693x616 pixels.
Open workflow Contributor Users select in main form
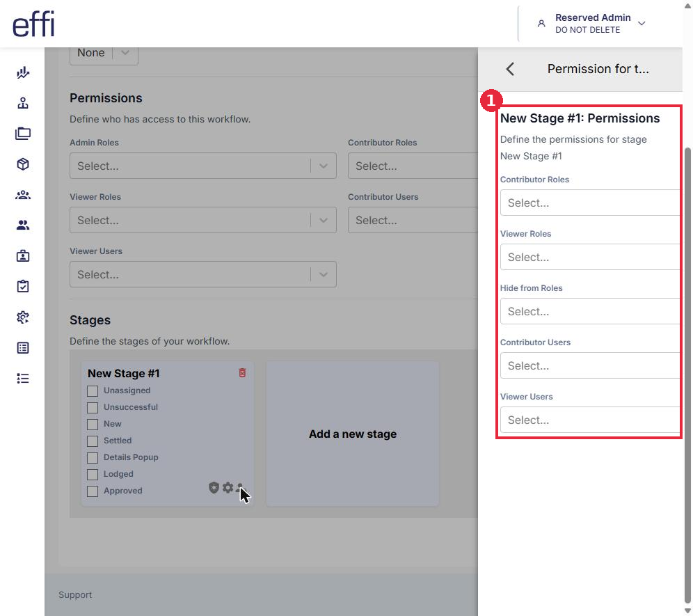[413, 220]
